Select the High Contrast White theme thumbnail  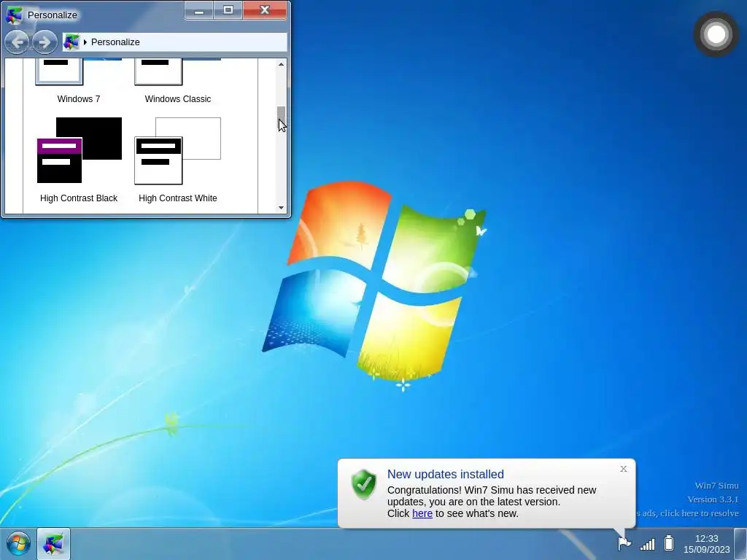click(x=178, y=150)
